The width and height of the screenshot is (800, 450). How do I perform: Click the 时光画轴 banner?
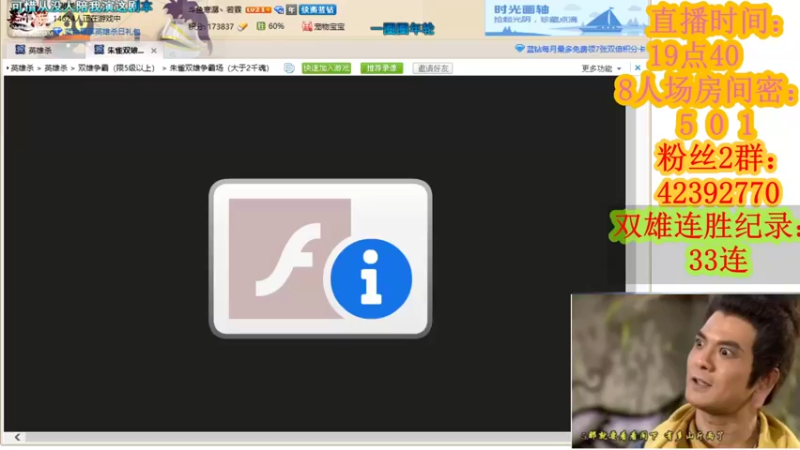[564, 18]
